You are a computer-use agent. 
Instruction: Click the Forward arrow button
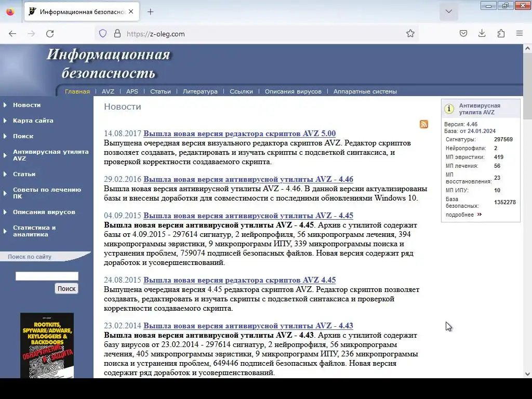[31, 34]
